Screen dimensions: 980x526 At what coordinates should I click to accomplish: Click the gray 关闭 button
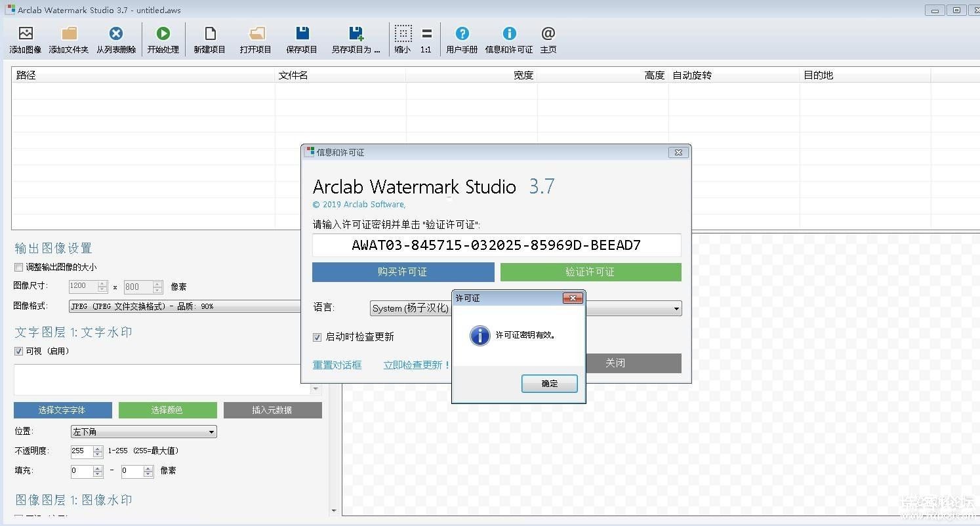[x=615, y=363]
